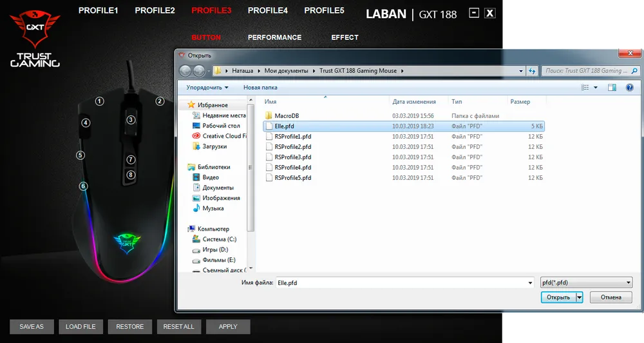Switch to the PROFILE1 tab

[98, 11]
